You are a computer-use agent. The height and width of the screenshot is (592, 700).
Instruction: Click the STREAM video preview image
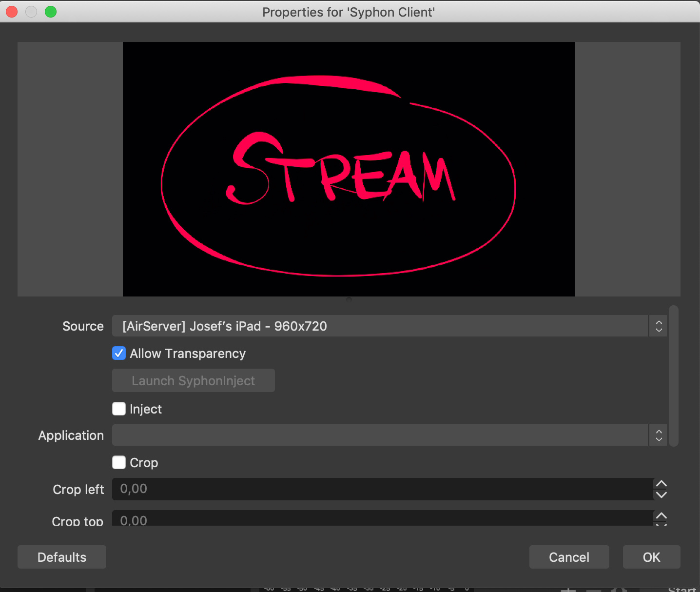349,169
